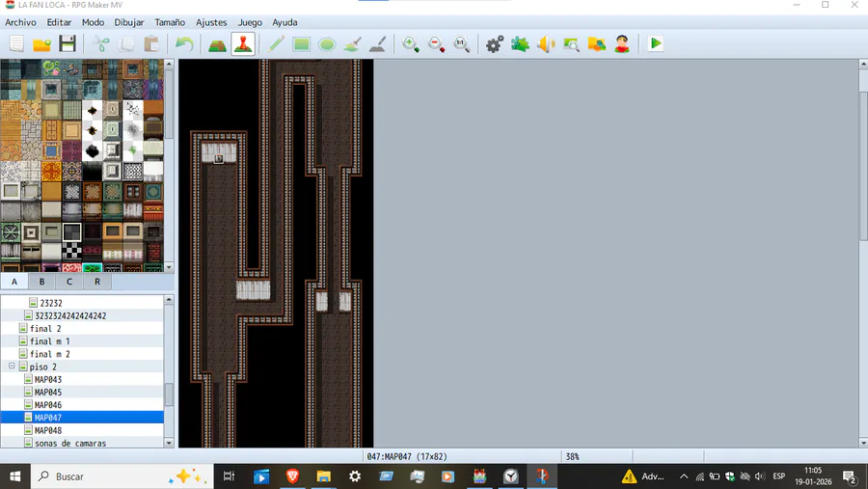Screen dimensions: 868x489
Task: Click the event marker on the map
Action: point(219,159)
